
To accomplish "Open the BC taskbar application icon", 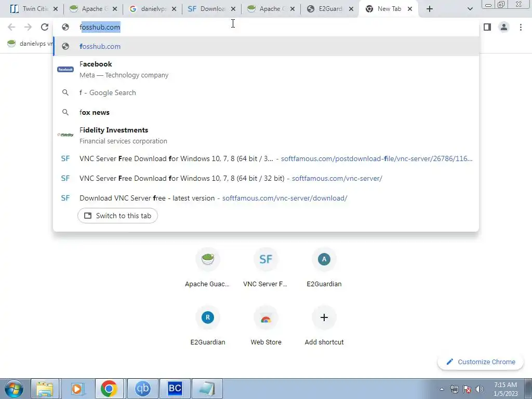I will 175,389.
